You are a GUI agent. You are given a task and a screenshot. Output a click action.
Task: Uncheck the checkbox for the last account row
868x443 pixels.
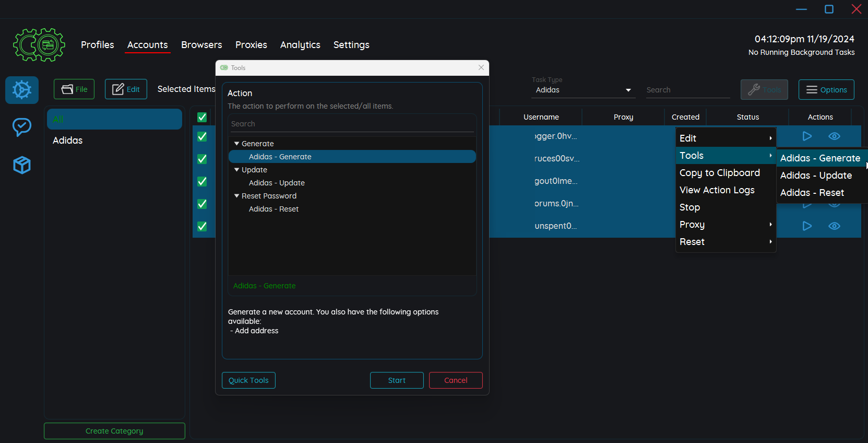click(x=202, y=226)
